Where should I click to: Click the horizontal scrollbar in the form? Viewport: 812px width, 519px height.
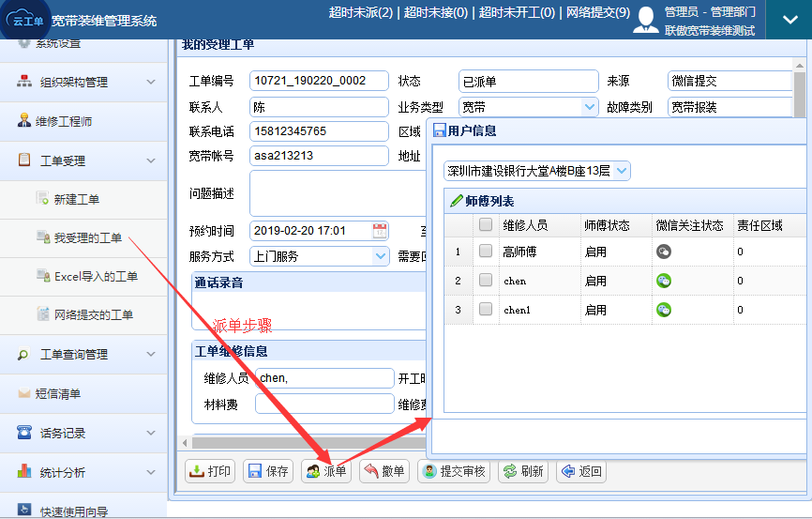pyautogui.click(x=300, y=442)
